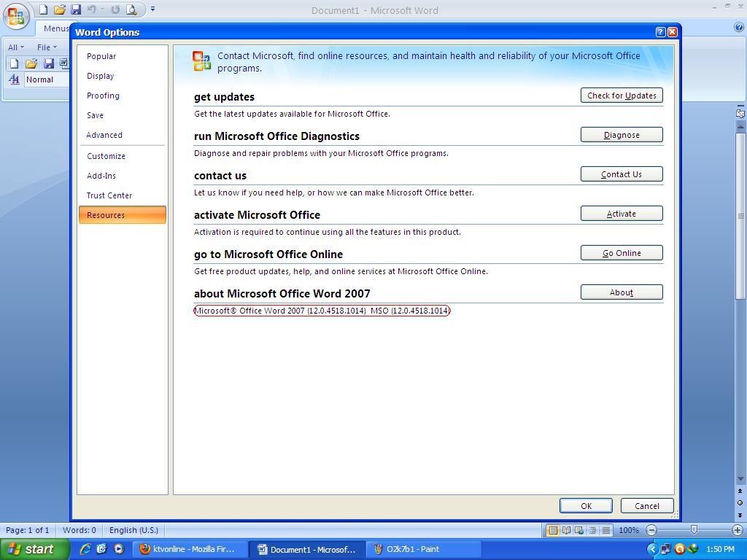Viewport: 747px width, 560px height.
Task: Open the File menu dropdown
Action: 47,47
